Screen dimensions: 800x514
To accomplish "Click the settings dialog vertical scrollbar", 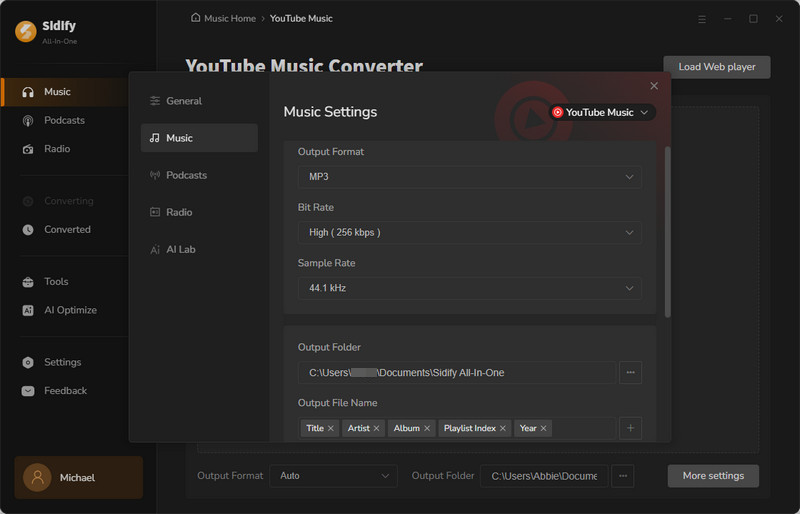I will coord(667,232).
